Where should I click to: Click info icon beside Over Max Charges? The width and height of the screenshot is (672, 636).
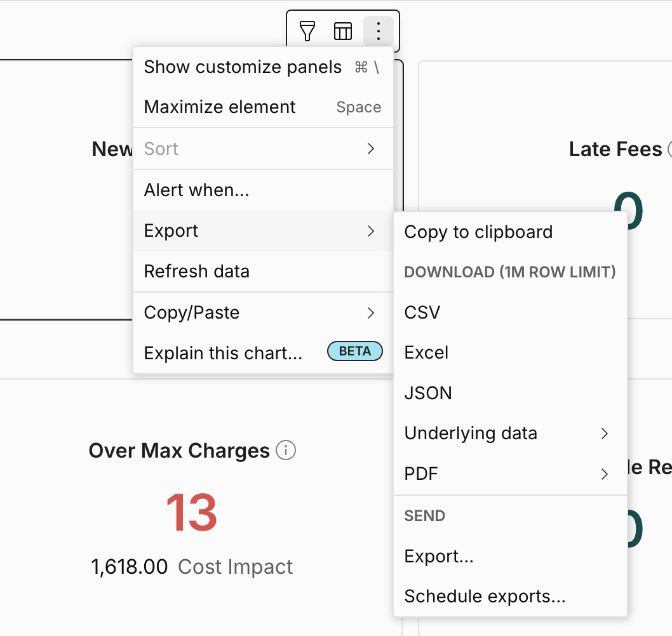(286, 450)
